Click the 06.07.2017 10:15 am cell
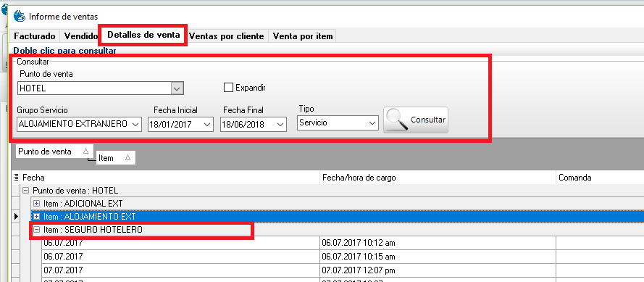Viewport: 644px width, 282px height. click(438, 257)
